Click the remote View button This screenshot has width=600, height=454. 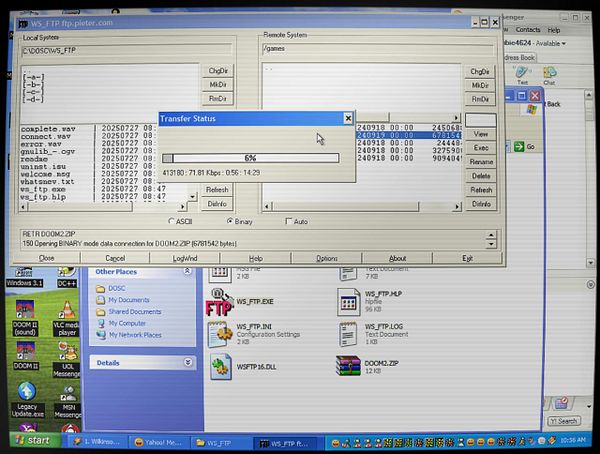coord(481,134)
